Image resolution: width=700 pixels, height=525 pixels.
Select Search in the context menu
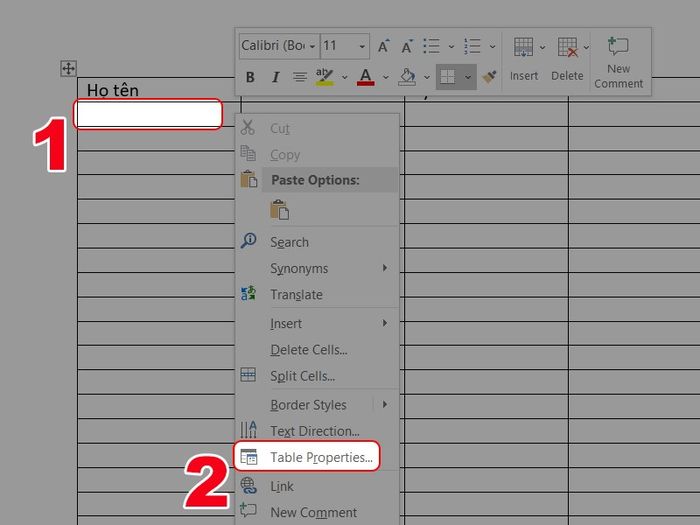pos(317,242)
